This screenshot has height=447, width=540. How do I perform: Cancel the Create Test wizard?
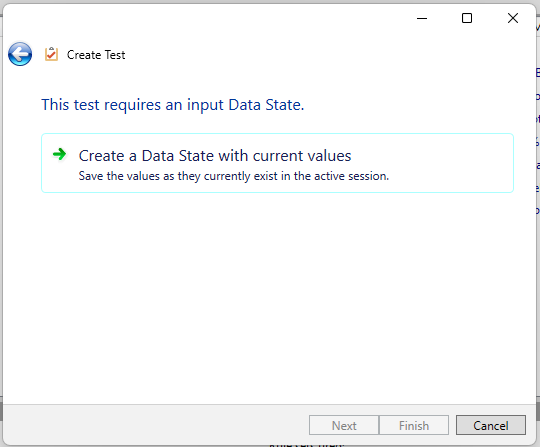pyautogui.click(x=491, y=425)
